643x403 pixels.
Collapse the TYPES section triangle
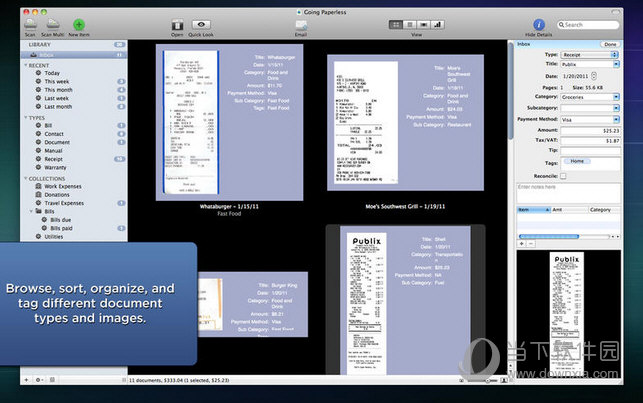pyautogui.click(x=25, y=118)
